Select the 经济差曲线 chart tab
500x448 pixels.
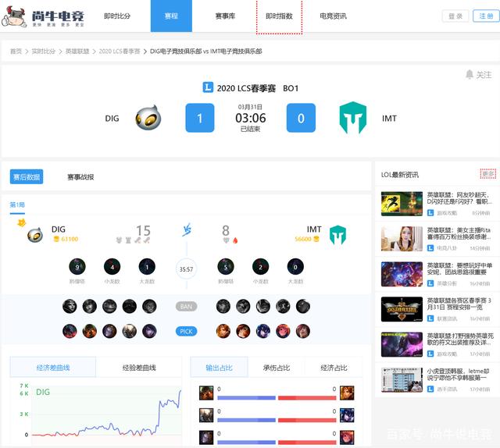tap(53, 368)
